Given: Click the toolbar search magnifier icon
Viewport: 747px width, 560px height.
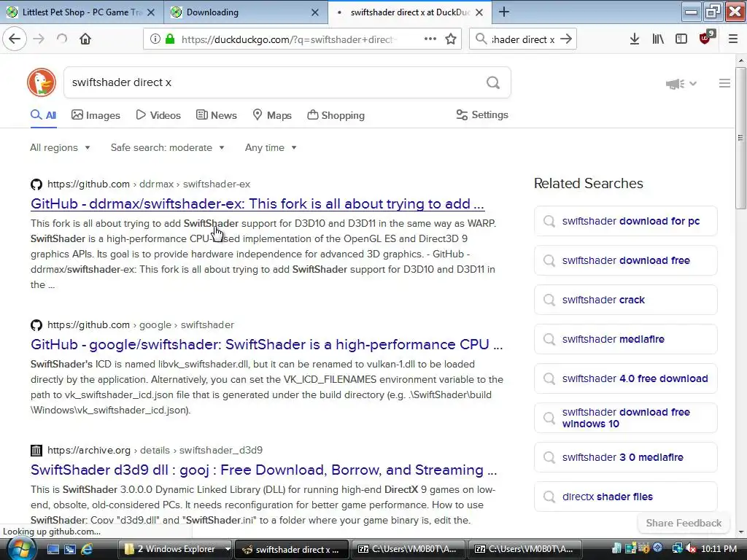Looking at the screenshot, I should [481, 39].
